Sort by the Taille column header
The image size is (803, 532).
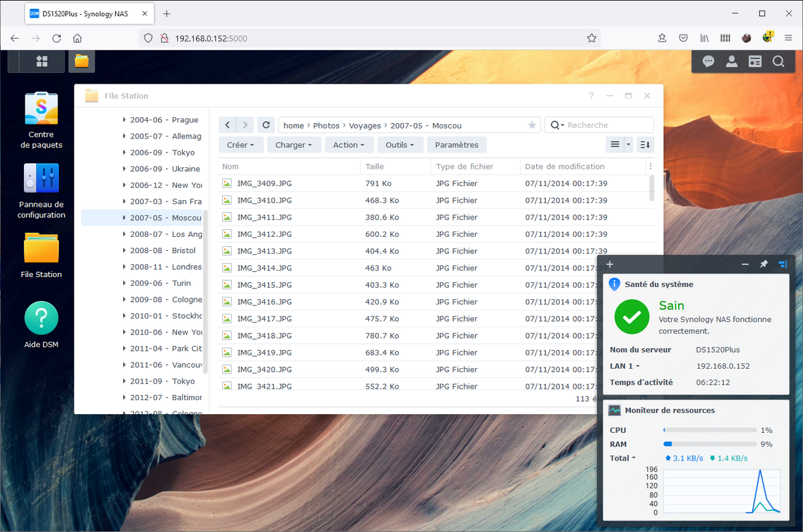click(396, 167)
